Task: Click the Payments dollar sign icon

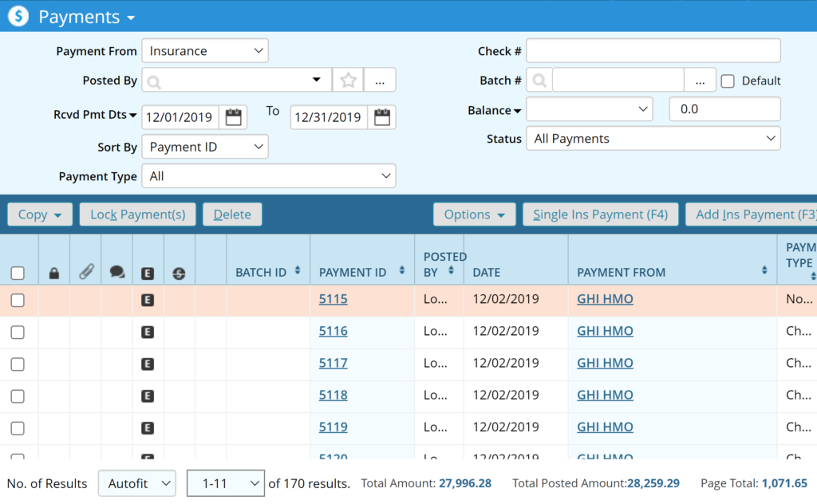Action: click(18, 17)
